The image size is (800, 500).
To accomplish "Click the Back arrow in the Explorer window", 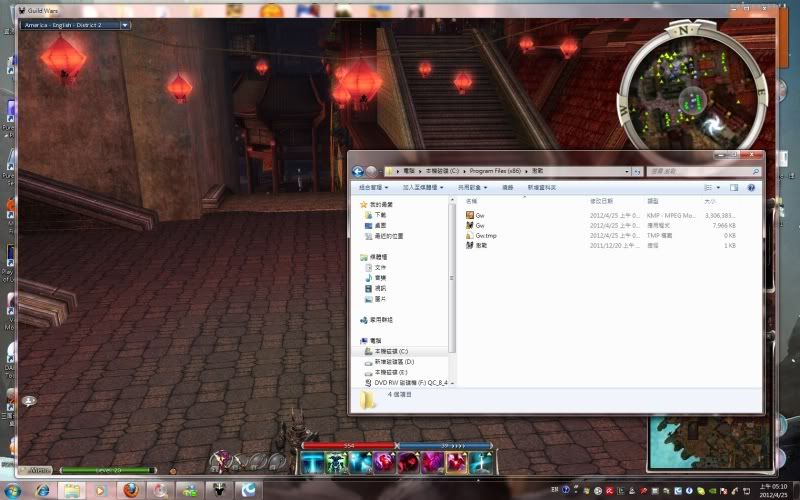I will tap(358, 171).
